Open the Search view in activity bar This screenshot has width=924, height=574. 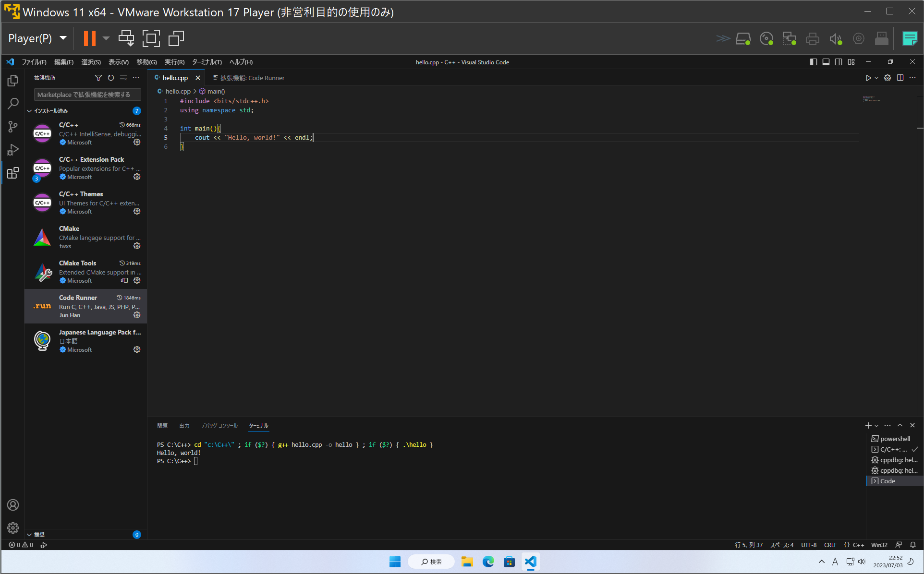13,104
